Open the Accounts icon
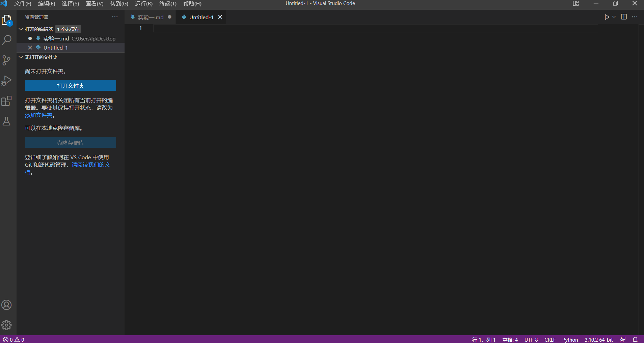The width and height of the screenshot is (644, 343). [6, 305]
